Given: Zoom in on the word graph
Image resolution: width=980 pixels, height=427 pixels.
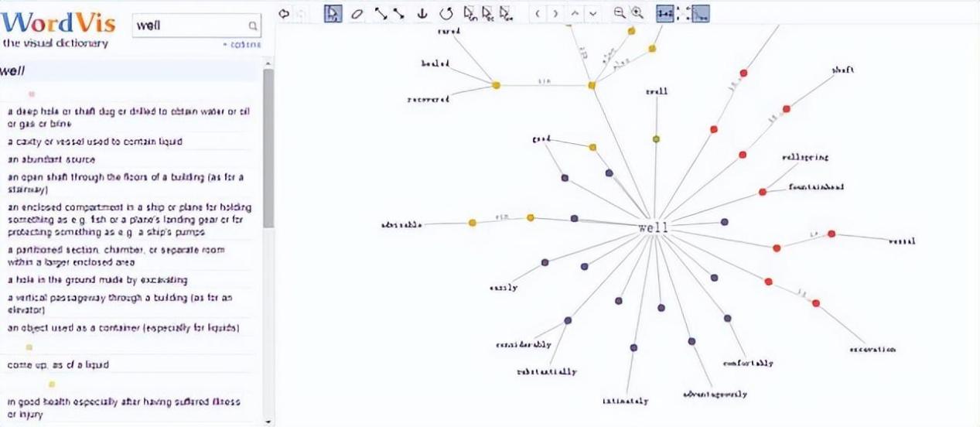Looking at the screenshot, I should click(x=637, y=13).
